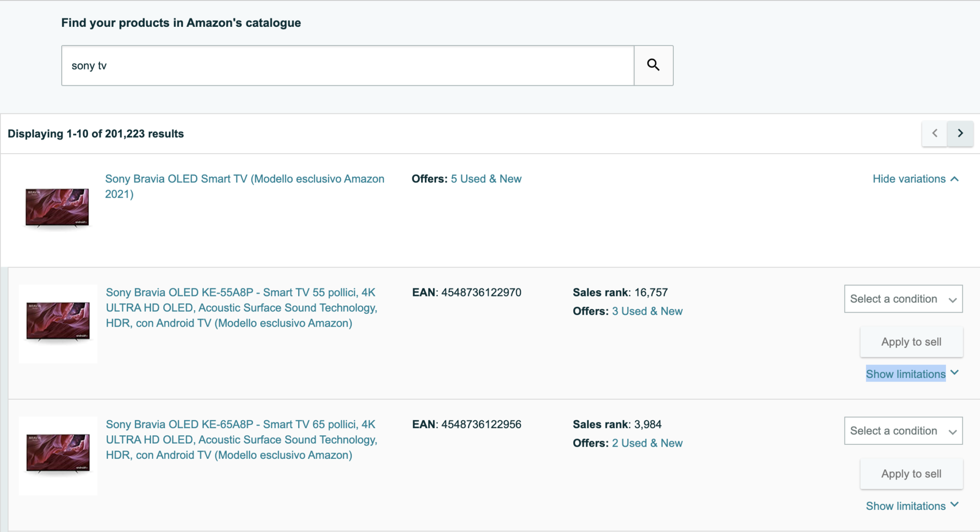Open Sony Bravia OLED Smart TV 2021 link
This screenshot has height=532, width=980.
pyautogui.click(x=245, y=186)
